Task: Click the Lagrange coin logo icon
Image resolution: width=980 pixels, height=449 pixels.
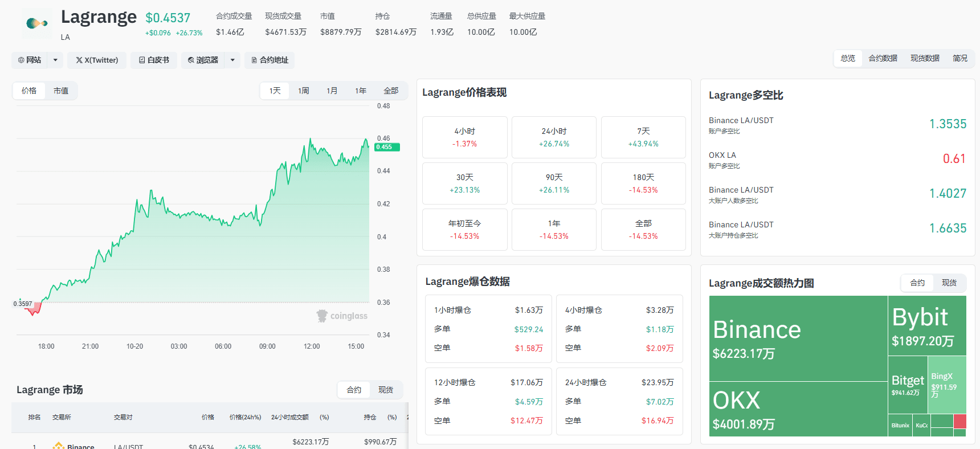Action: [x=37, y=23]
